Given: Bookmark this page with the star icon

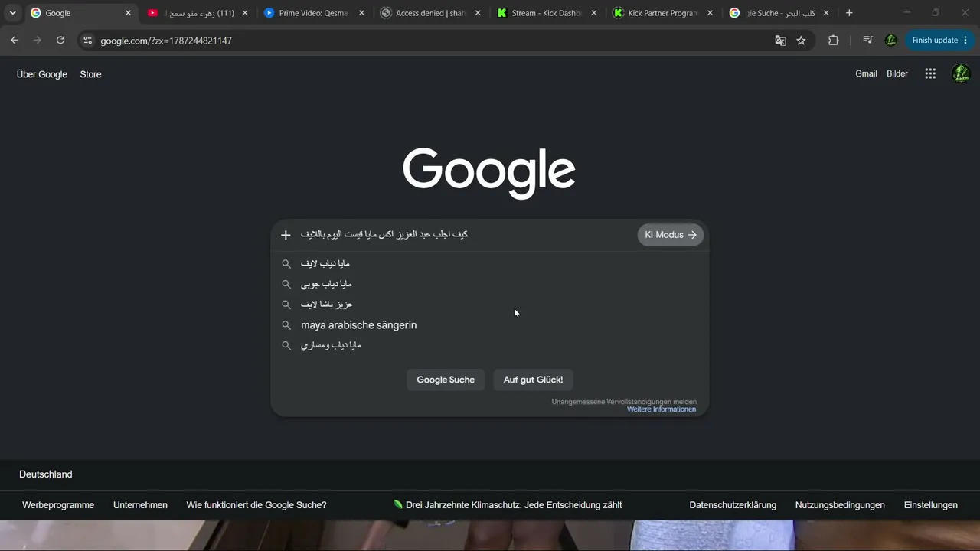Looking at the screenshot, I should click(x=801, y=41).
